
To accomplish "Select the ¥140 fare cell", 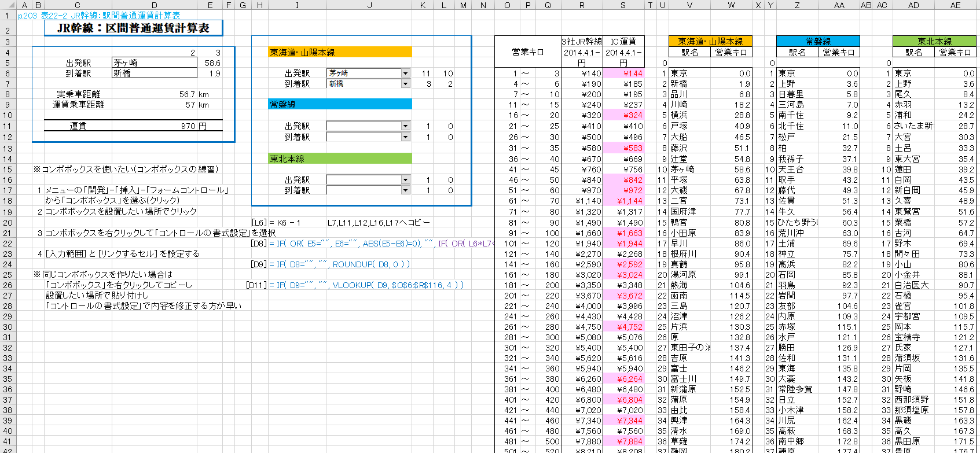I will point(582,73).
